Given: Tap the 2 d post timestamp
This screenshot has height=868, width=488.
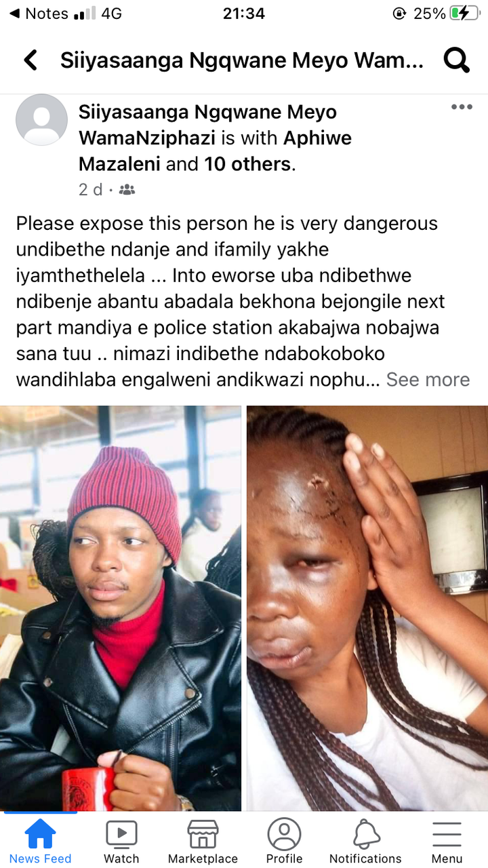Looking at the screenshot, I should tap(90, 190).
